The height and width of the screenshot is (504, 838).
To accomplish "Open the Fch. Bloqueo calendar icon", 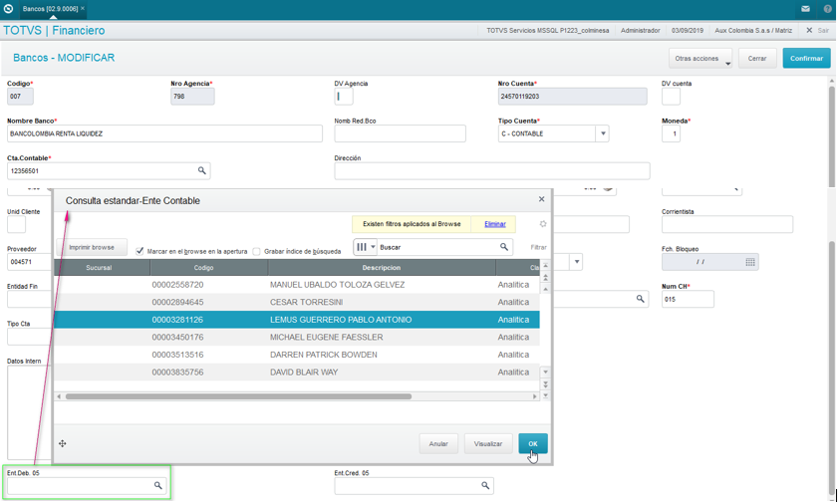I will (x=750, y=262).
